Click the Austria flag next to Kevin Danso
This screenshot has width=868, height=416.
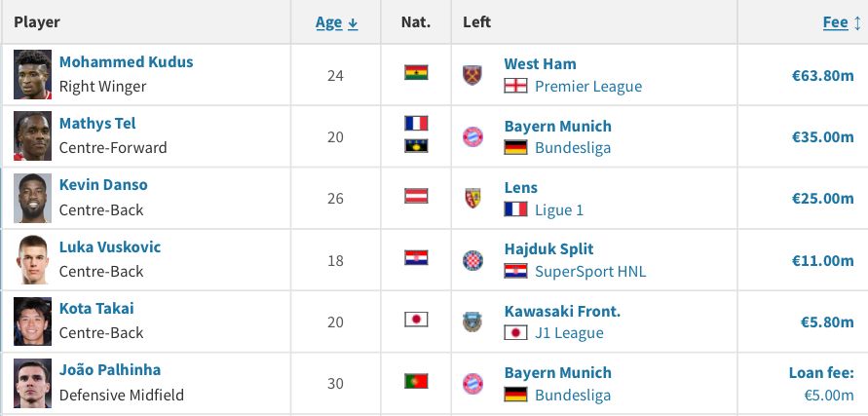416,196
